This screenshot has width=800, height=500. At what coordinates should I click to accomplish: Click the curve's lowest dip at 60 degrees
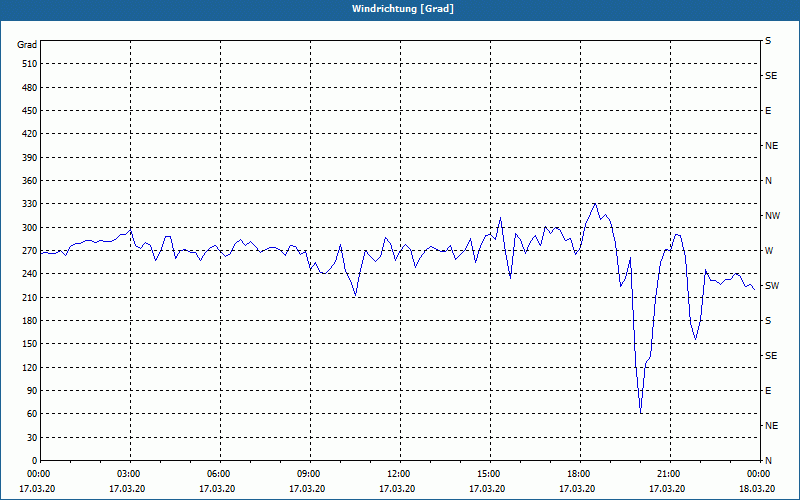(640, 412)
